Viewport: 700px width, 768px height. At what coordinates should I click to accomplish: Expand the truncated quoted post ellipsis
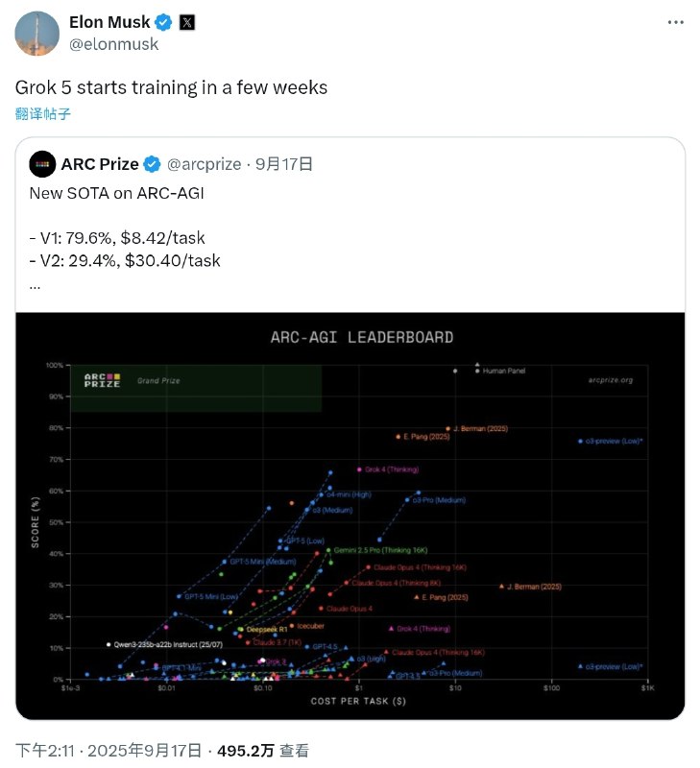click(x=36, y=284)
